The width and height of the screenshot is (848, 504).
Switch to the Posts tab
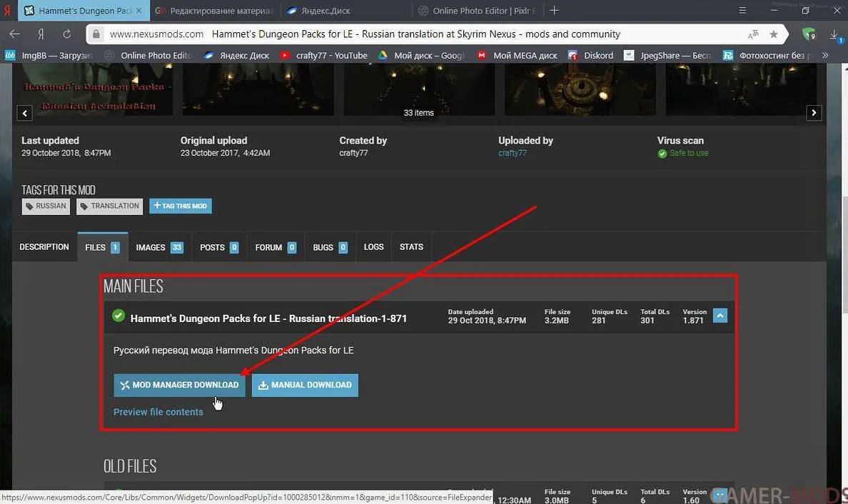click(218, 247)
